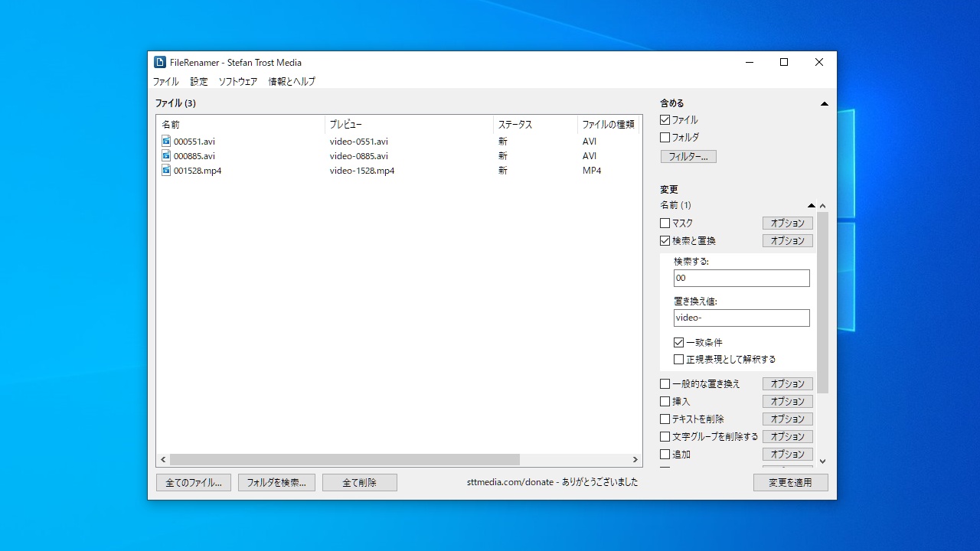This screenshot has height=551, width=980.
Task: Sort by the ステータス column header
Action: click(x=536, y=125)
